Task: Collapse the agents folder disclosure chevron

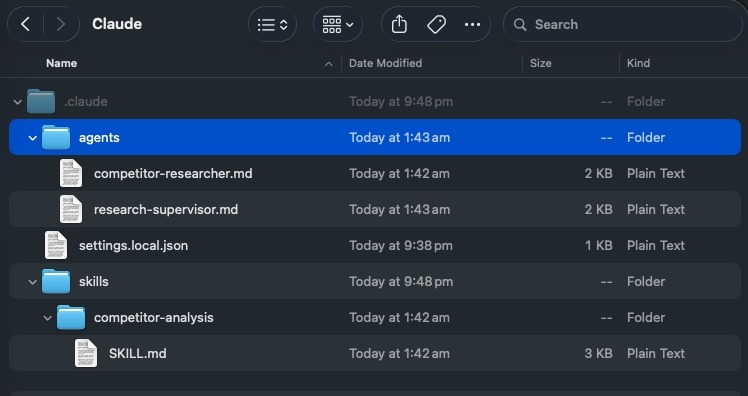Action: click(x=32, y=138)
